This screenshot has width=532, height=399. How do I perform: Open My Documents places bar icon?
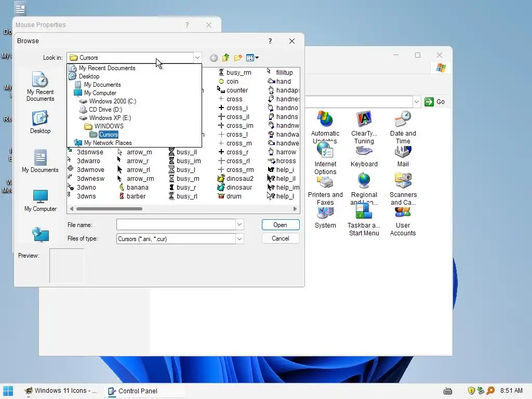[41, 162]
